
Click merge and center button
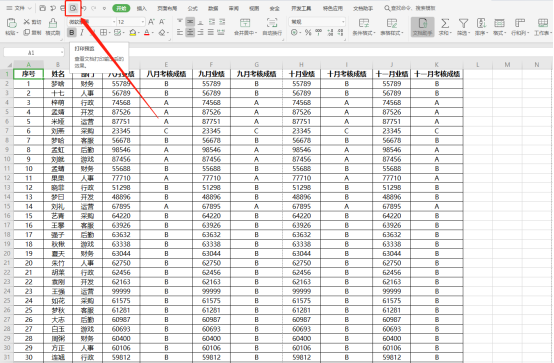[x=245, y=27]
